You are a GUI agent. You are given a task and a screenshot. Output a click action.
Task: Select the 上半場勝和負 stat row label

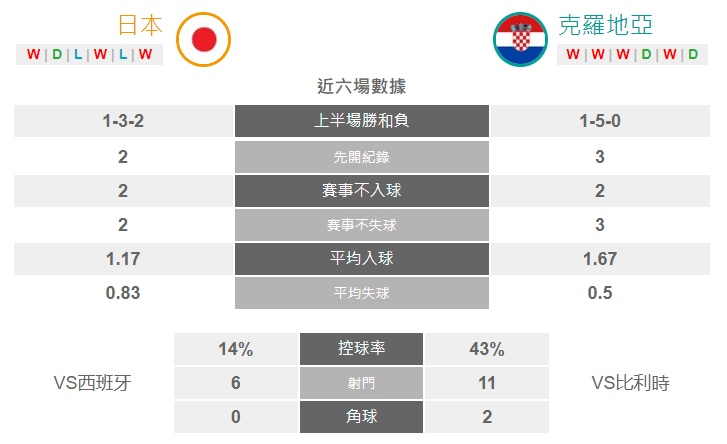pos(362,121)
